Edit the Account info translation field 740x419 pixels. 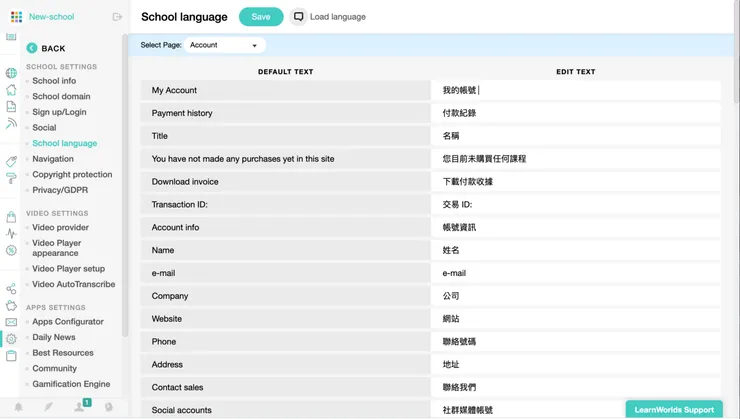pyautogui.click(x=576, y=227)
